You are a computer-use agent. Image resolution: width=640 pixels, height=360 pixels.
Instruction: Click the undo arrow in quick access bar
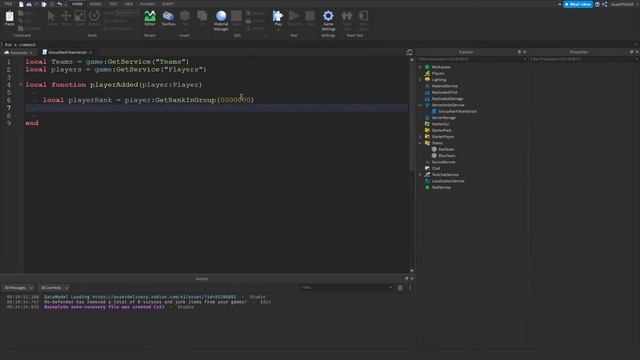pos(60,4)
